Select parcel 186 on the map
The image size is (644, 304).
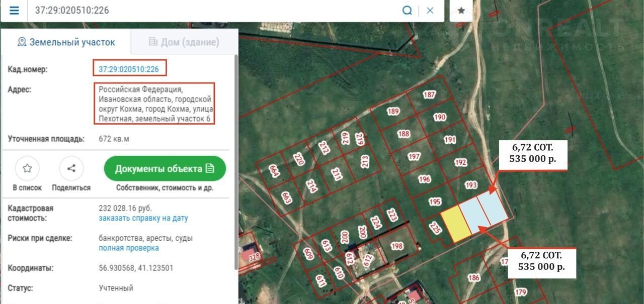point(473,277)
